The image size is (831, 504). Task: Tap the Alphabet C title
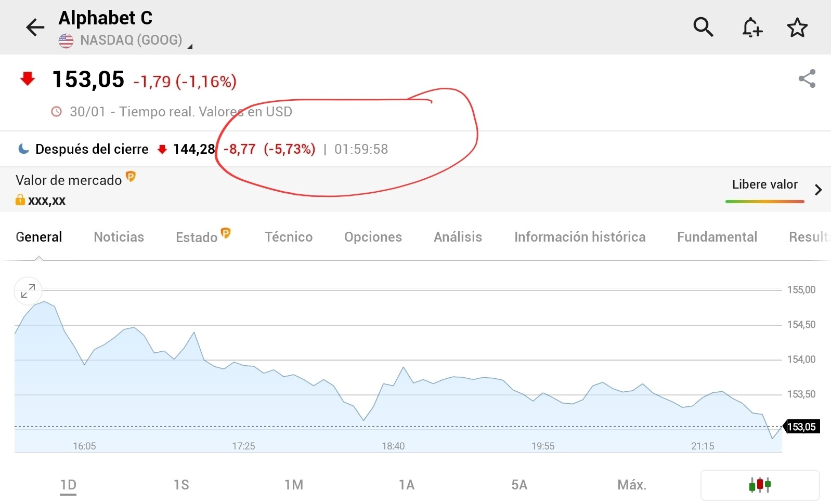pyautogui.click(x=106, y=18)
